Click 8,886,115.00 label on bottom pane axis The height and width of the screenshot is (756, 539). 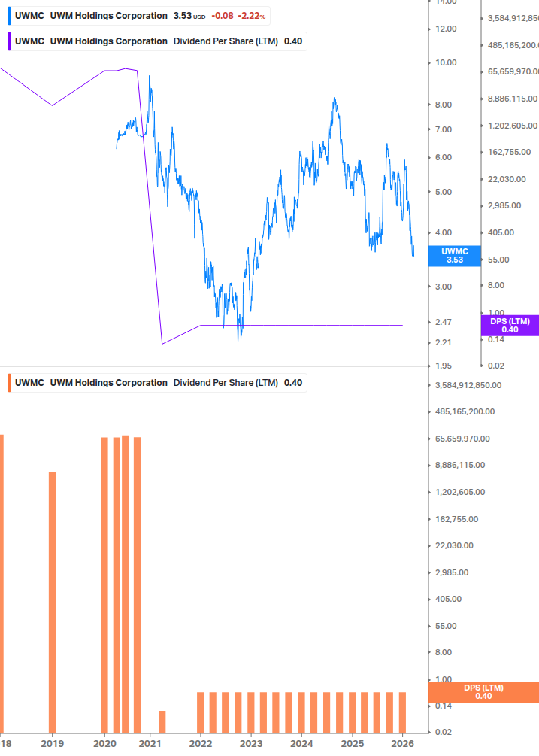[x=460, y=466]
